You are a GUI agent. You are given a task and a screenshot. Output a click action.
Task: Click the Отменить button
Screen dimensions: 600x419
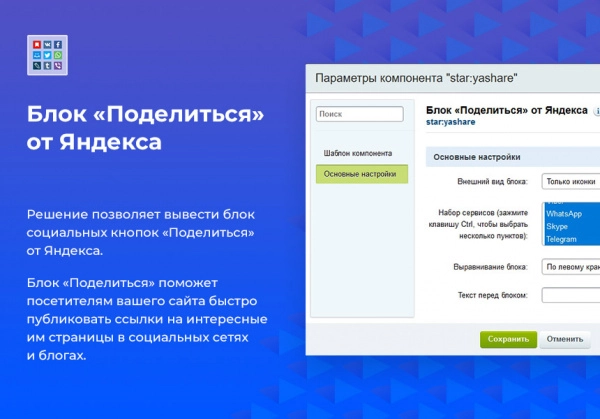tap(565, 339)
